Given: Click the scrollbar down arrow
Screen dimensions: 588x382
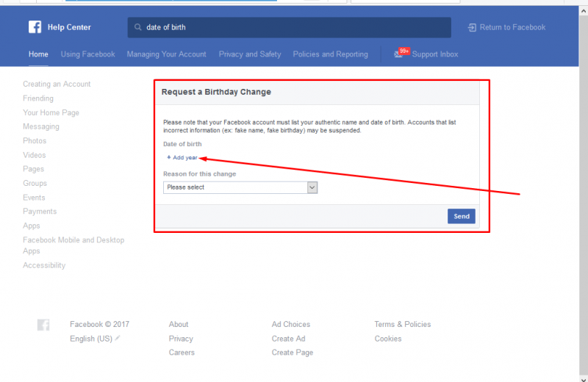Looking at the screenshot, I should (584, 378).
